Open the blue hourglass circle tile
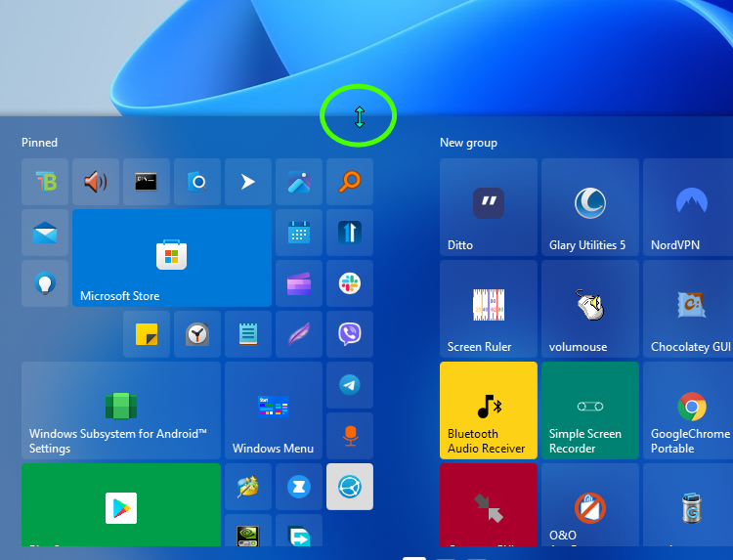The image size is (733, 560). [x=299, y=487]
